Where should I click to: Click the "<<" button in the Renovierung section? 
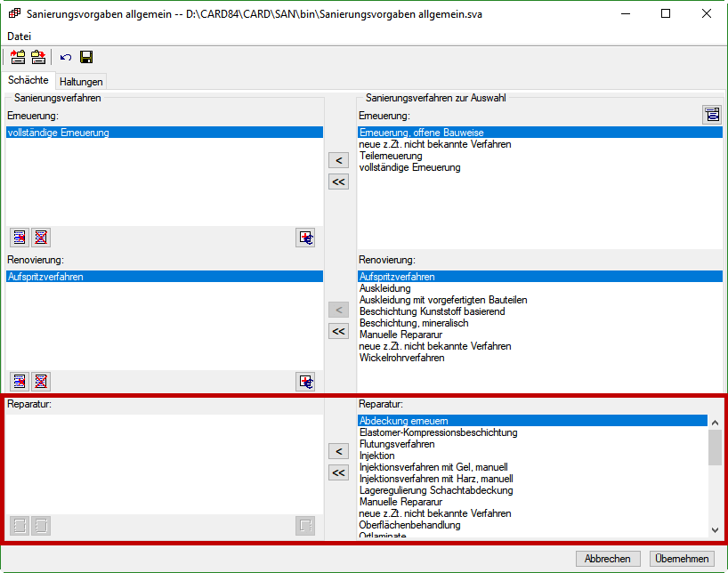pyautogui.click(x=338, y=331)
